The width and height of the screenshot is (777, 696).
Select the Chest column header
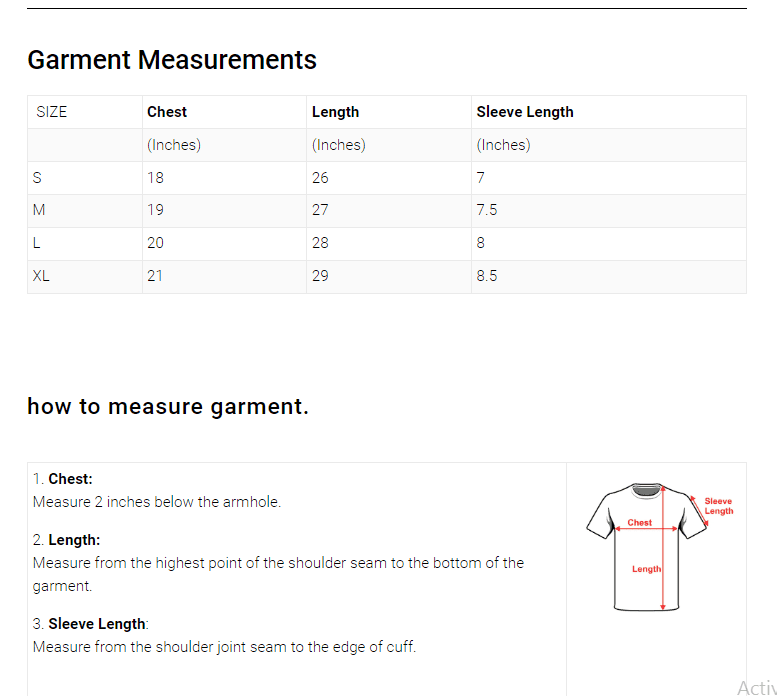tap(167, 112)
